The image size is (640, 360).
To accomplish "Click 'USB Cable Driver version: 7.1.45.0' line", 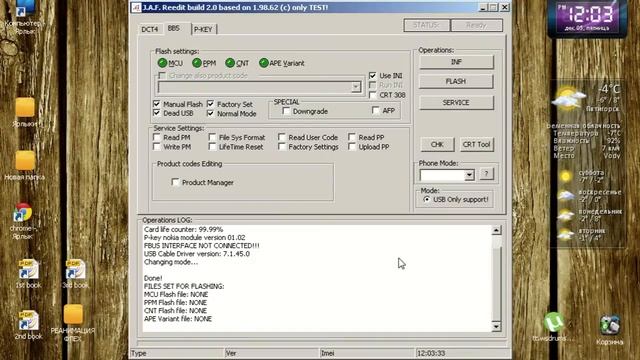I will click(197, 254).
